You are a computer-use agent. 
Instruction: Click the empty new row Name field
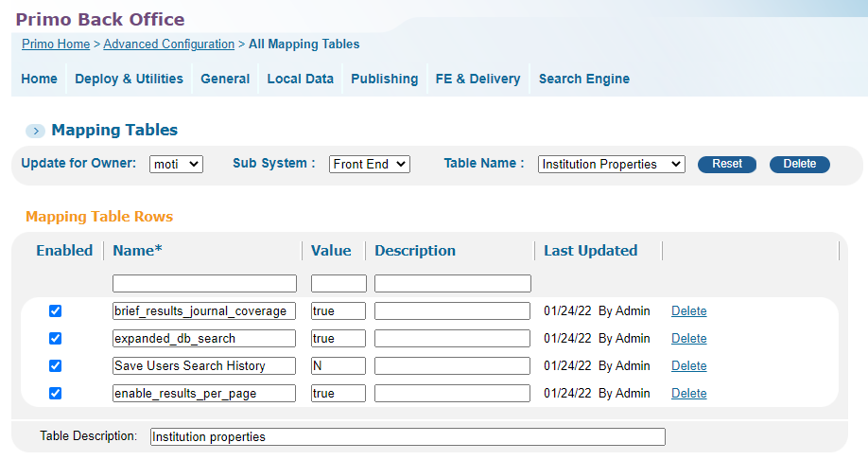coord(204,283)
